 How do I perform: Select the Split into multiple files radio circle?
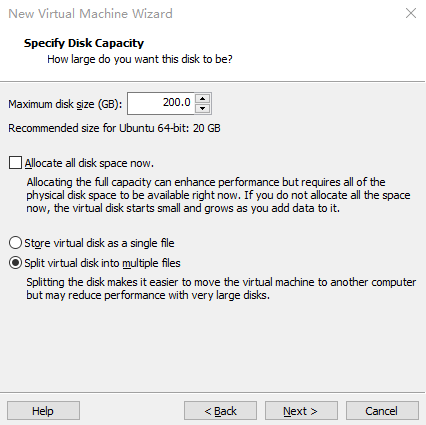15,263
